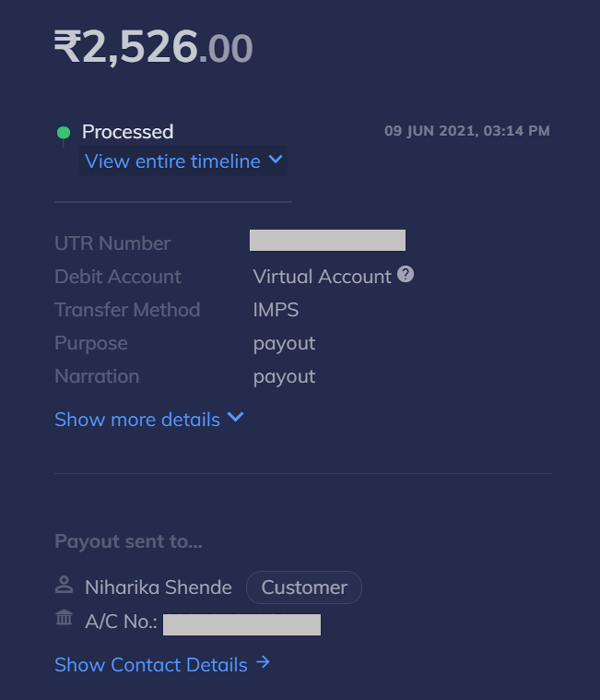Click the masked account number field

[x=241, y=625]
